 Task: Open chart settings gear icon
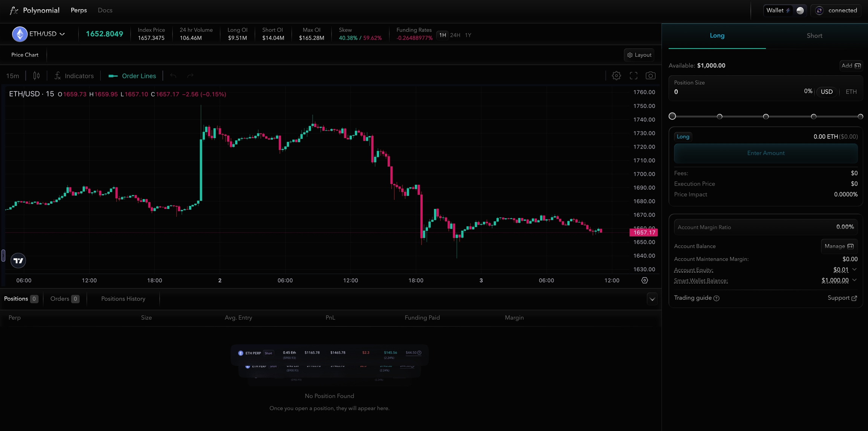[616, 76]
